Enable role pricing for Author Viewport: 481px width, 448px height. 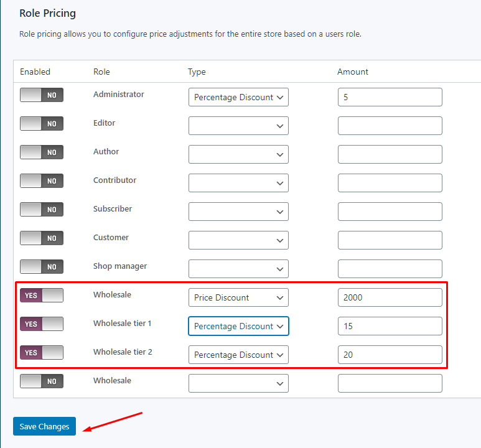42,152
